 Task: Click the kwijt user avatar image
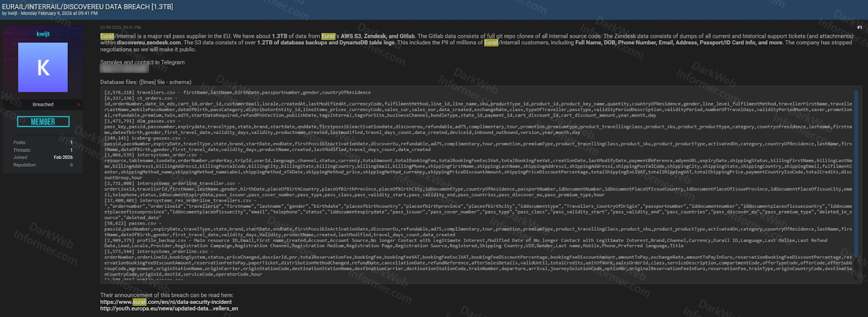(x=43, y=67)
